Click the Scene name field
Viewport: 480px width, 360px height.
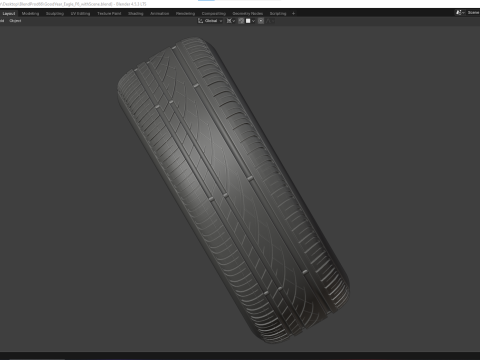point(473,13)
